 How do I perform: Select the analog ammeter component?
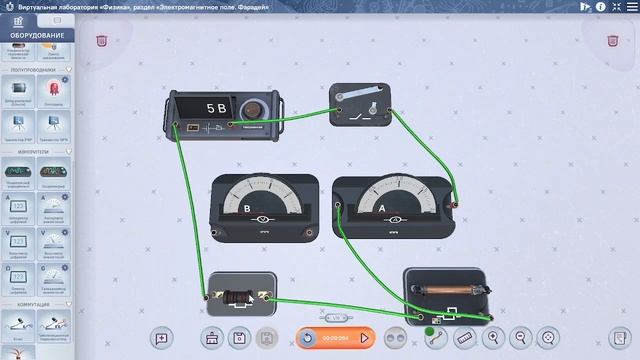53,209
